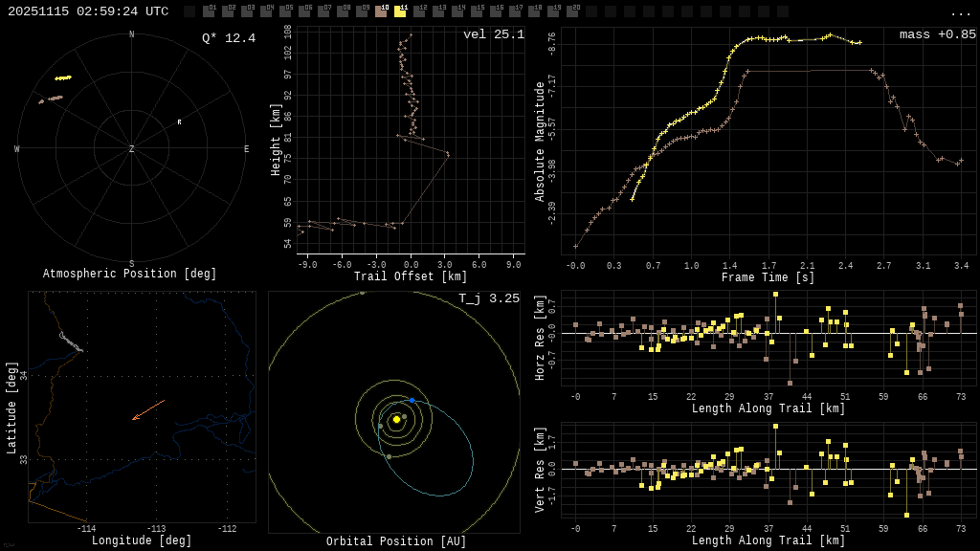Click the T_j 3.25 value

pyautogui.click(x=489, y=298)
